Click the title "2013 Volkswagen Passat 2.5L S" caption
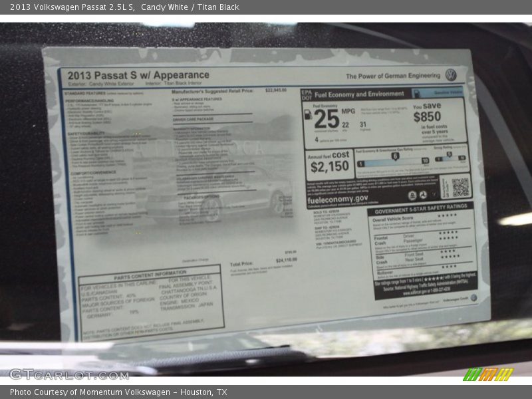This screenshot has width=532, height=399. pos(72,7)
